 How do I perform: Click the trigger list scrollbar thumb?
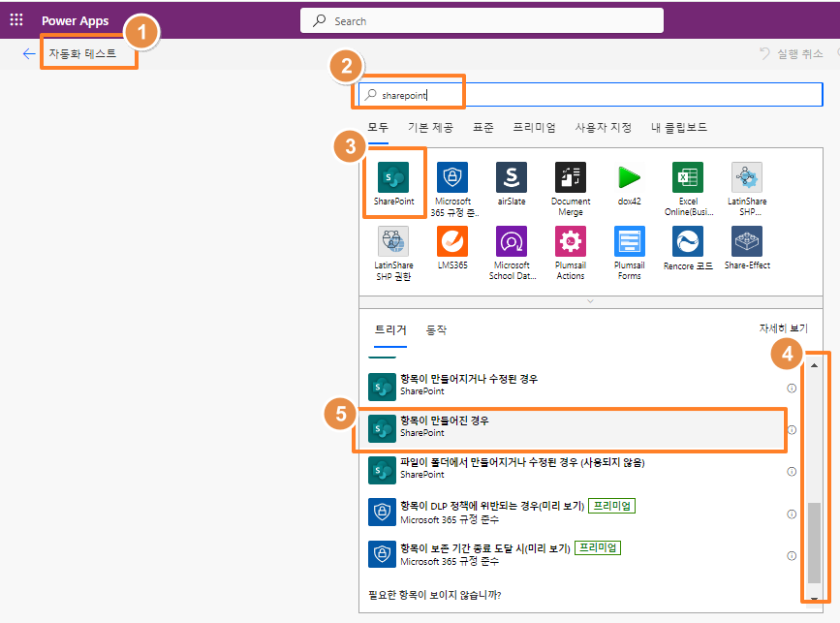coord(814,543)
